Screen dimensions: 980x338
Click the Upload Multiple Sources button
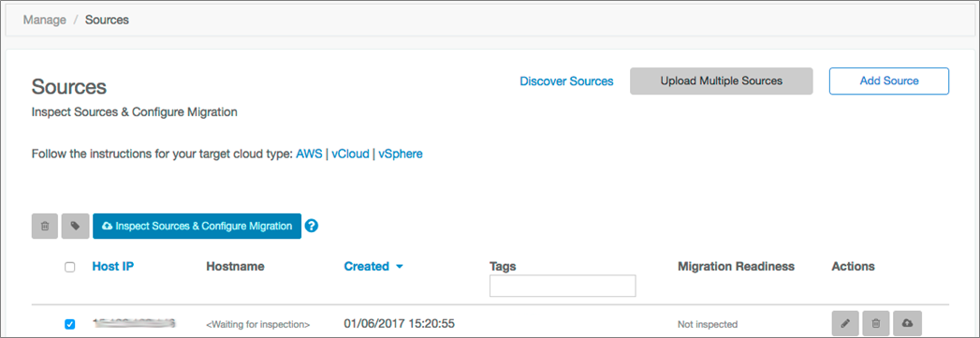(x=722, y=81)
